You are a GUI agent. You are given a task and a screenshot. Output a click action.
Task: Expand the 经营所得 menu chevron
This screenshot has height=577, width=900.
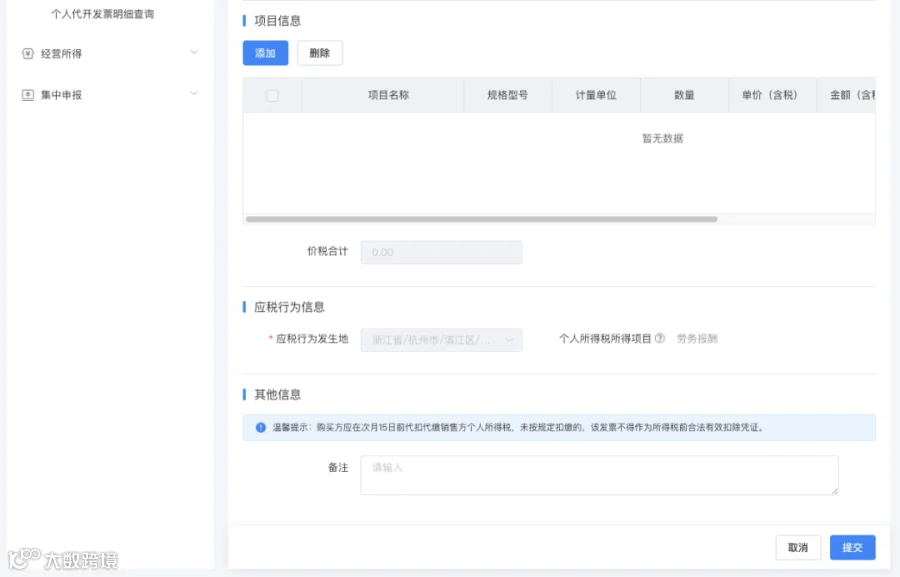click(194, 52)
